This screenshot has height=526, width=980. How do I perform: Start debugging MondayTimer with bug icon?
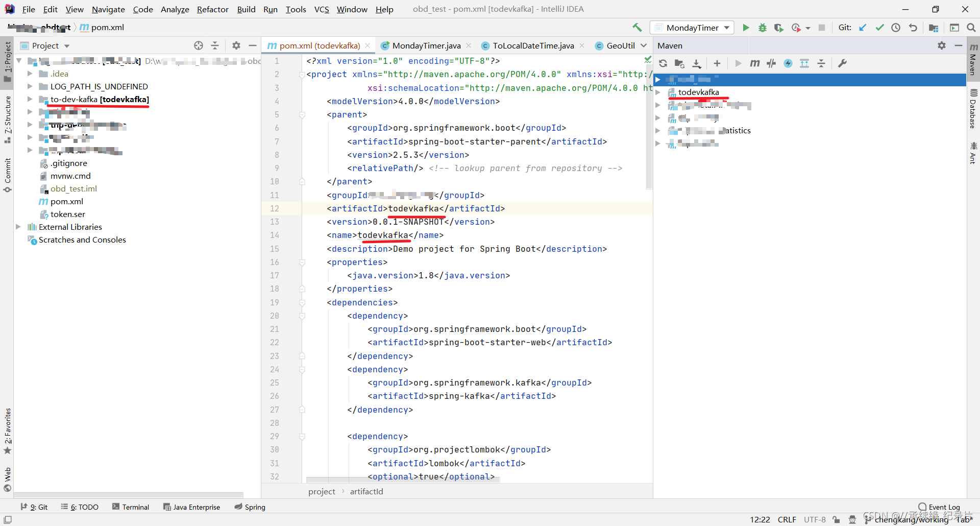(x=762, y=28)
